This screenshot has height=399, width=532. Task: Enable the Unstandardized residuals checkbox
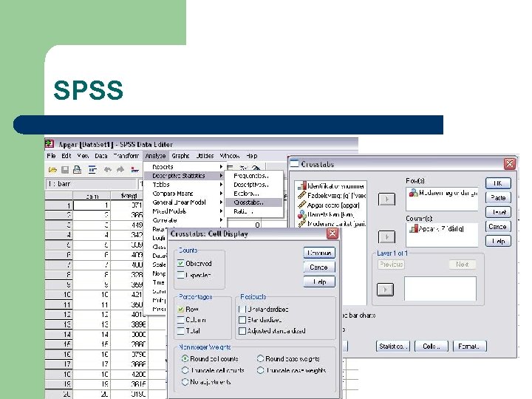(242, 310)
